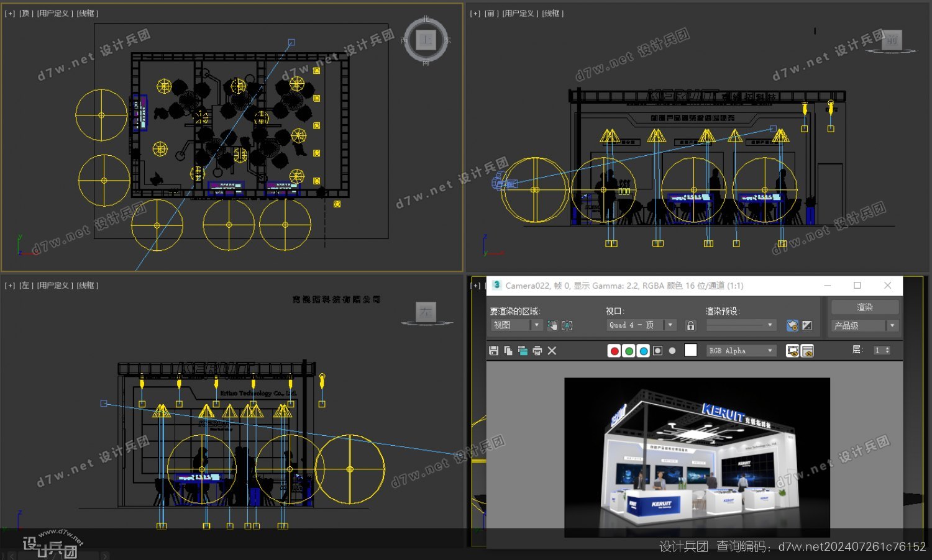Screen dimensions: 932x560
Task: Open the top viewport [+] menu
Action: (x=10, y=13)
